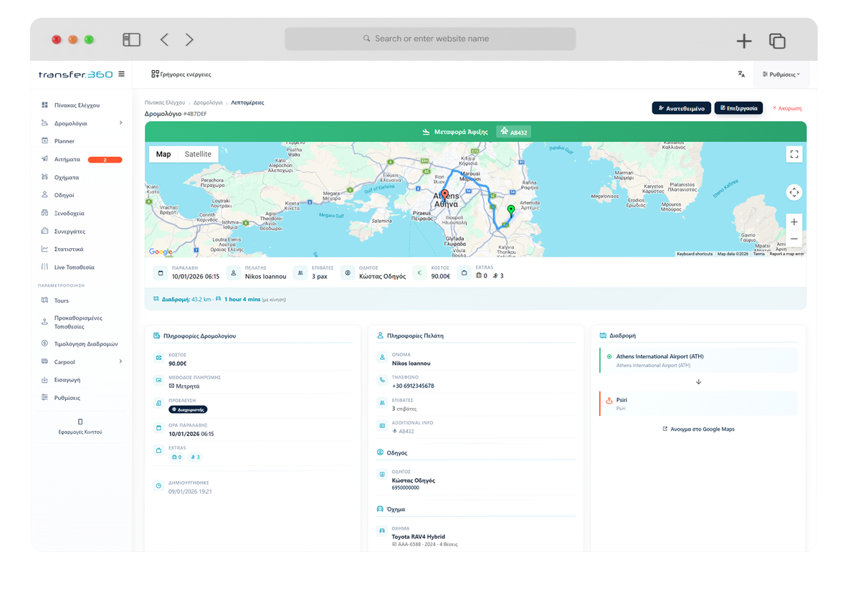Click the red destination pin on Athens
The image size is (868, 600).
pyautogui.click(x=444, y=195)
